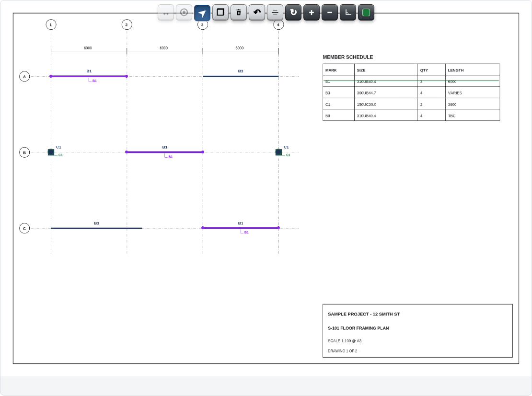
Task: Click the DRAWING 1 OF 2 text
Action: coord(342,351)
